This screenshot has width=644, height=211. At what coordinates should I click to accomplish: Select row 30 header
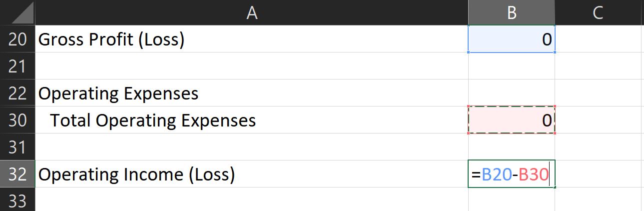pyautogui.click(x=17, y=120)
